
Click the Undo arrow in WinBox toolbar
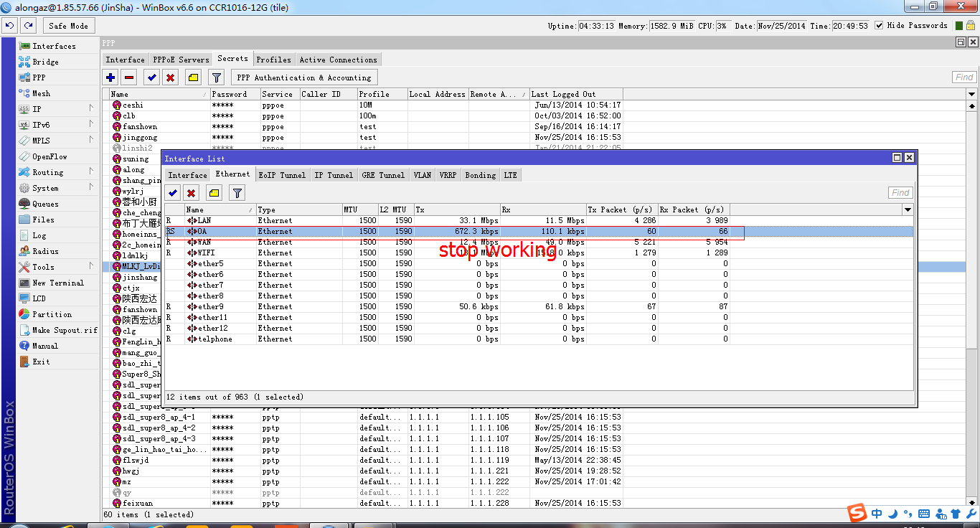tap(9, 25)
